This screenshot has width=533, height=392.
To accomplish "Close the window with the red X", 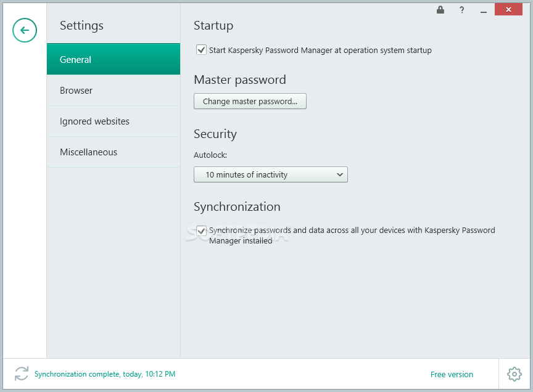I will (x=508, y=9).
